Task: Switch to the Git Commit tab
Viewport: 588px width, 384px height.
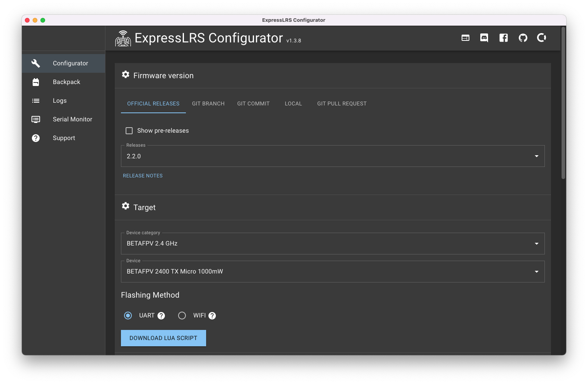Action: pyautogui.click(x=254, y=104)
